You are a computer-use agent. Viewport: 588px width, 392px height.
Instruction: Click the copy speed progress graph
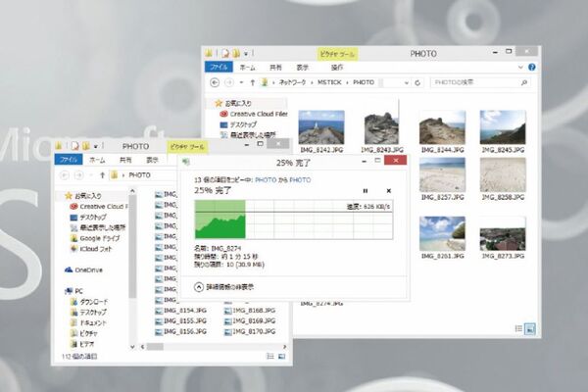(x=294, y=220)
